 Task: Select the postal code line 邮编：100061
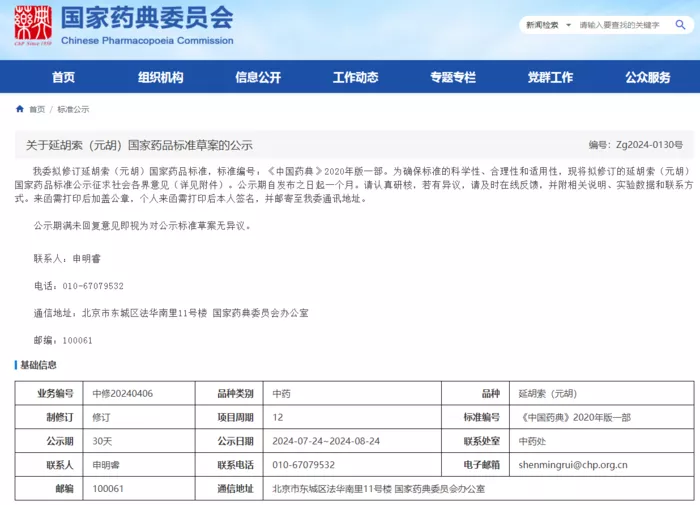pos(63,340)
